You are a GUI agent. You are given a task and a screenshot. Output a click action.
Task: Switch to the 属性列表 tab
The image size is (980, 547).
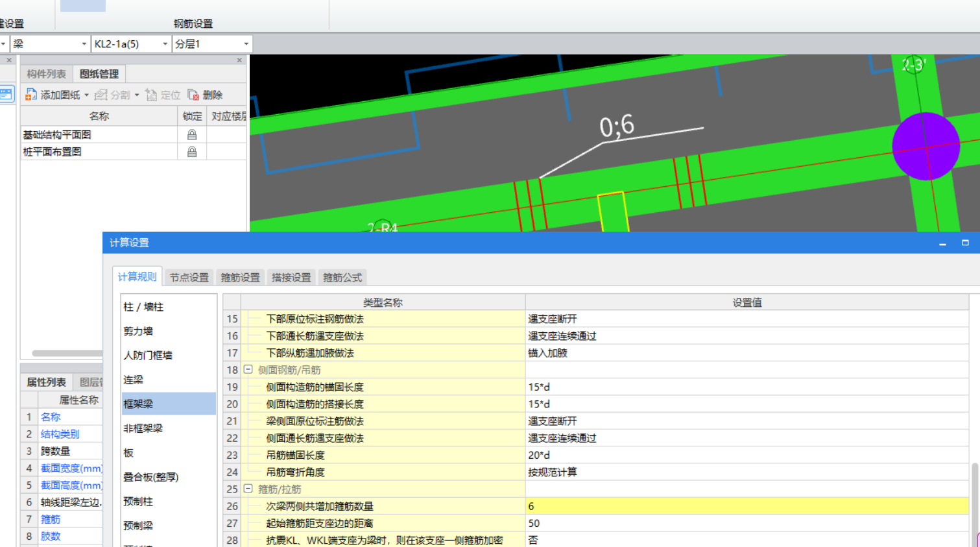(46, 382)
